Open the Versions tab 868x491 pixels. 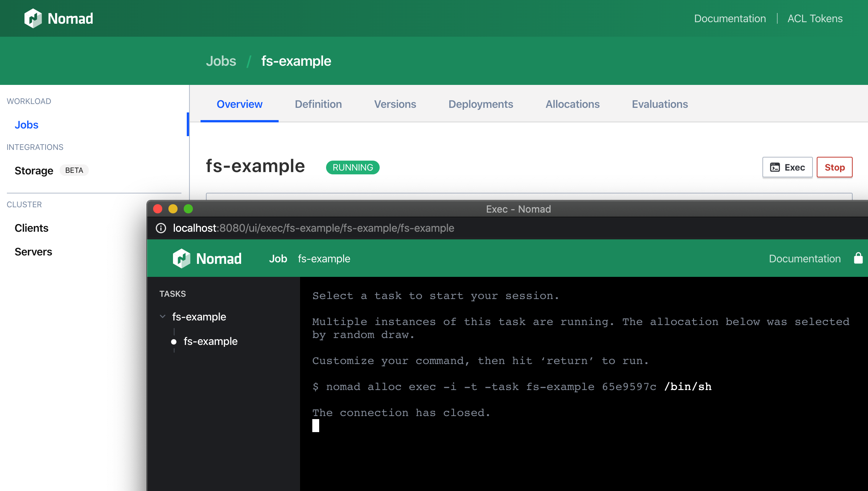pyautogui.click(x=395, y=104)
